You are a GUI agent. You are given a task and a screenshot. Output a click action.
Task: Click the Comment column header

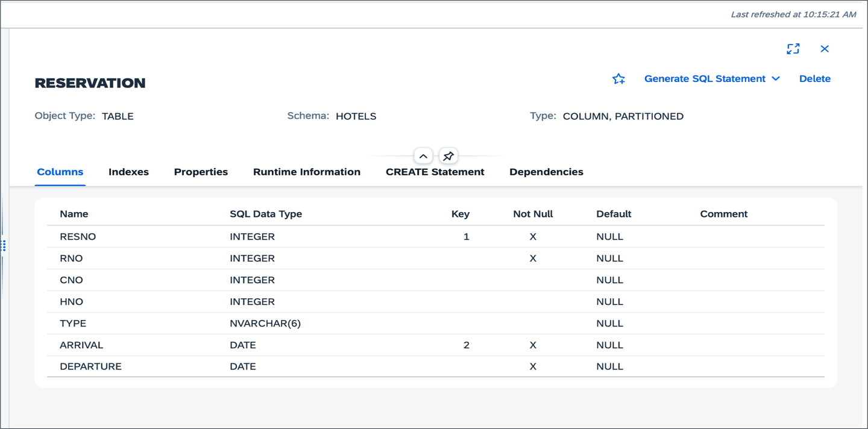(724, 214)
